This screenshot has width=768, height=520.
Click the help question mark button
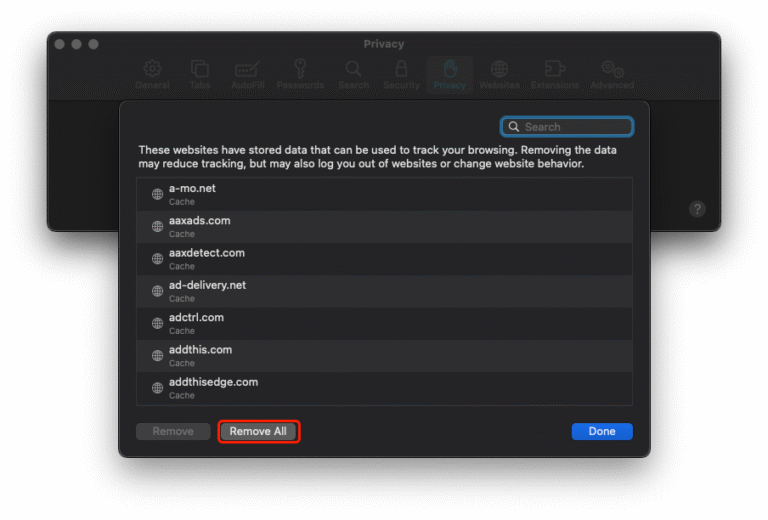[x=697, y=209]
